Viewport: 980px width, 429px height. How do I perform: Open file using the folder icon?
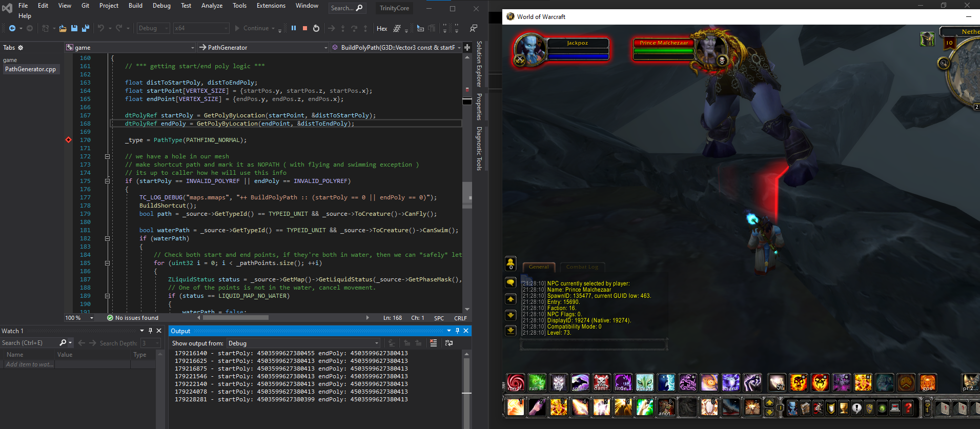[x=63, y=28]
